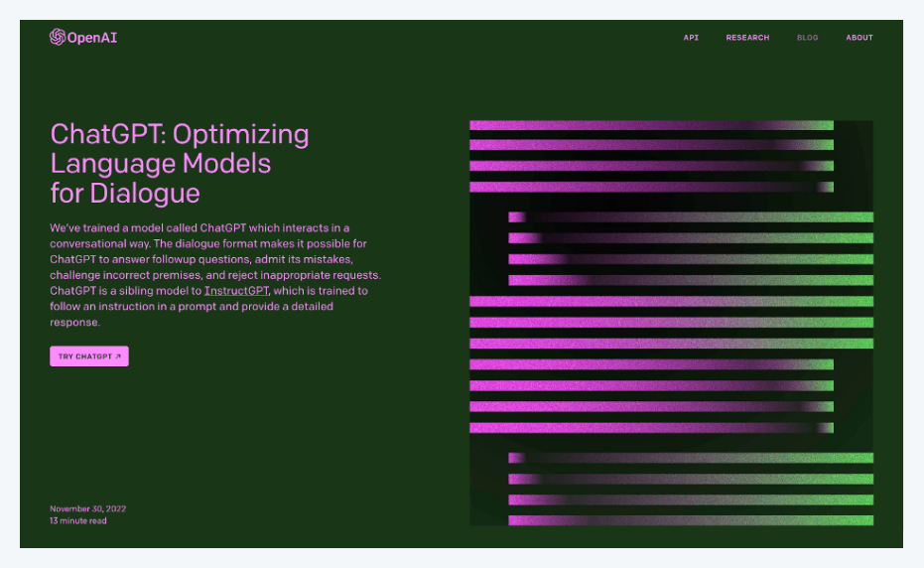Click the Try ChatGPT button
924x568 pixels.
click(89, 356)
